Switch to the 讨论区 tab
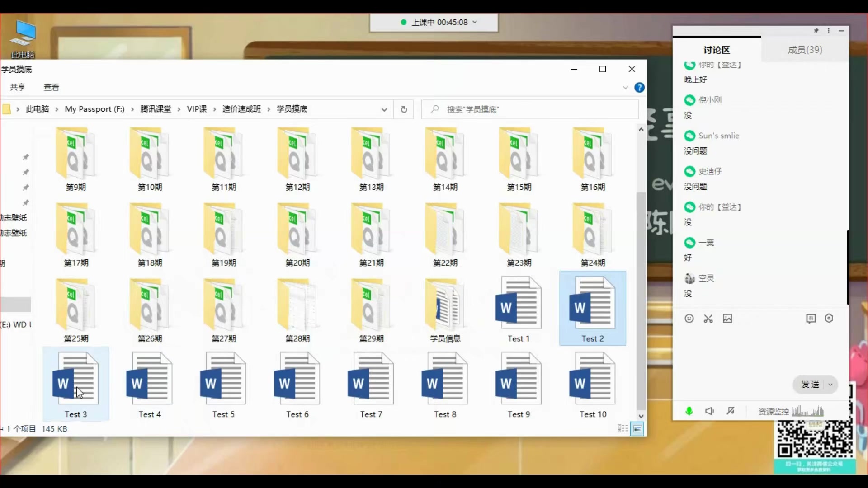 click(717, 50)
